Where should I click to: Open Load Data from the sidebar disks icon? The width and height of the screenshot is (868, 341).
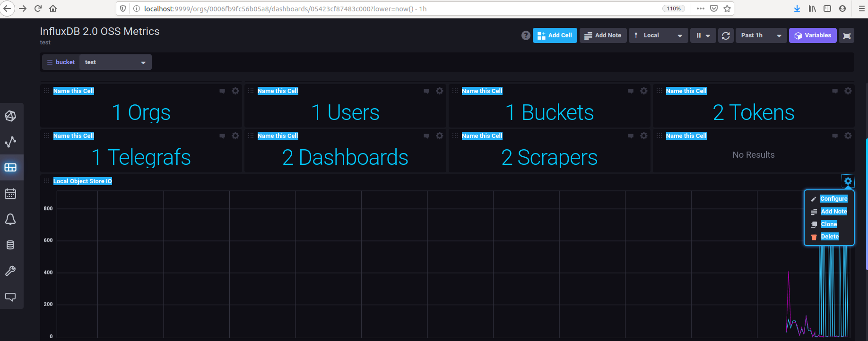tap(10, 245)
